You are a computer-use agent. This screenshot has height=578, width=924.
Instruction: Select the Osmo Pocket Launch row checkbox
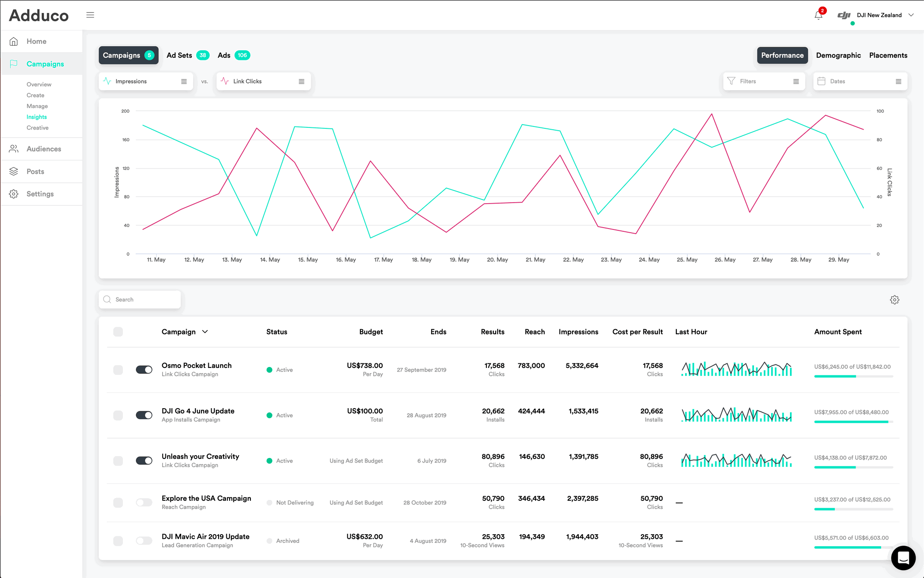(118, 370)
